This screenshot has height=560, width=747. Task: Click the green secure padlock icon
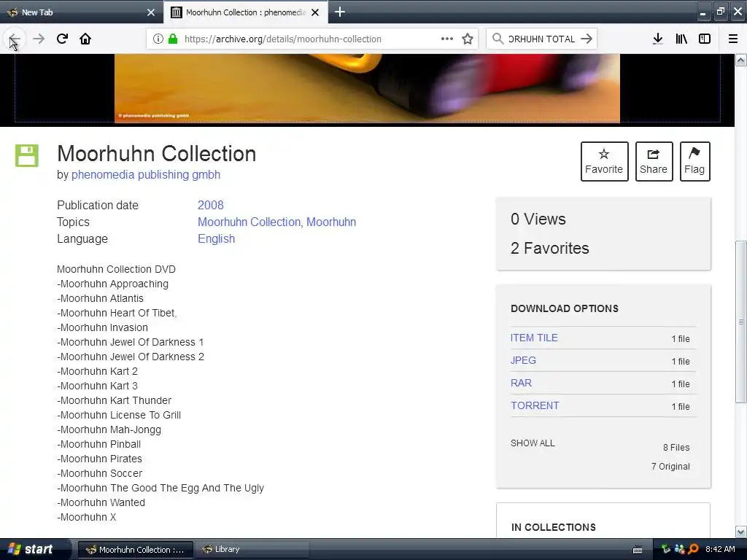(x=173, y=39)
